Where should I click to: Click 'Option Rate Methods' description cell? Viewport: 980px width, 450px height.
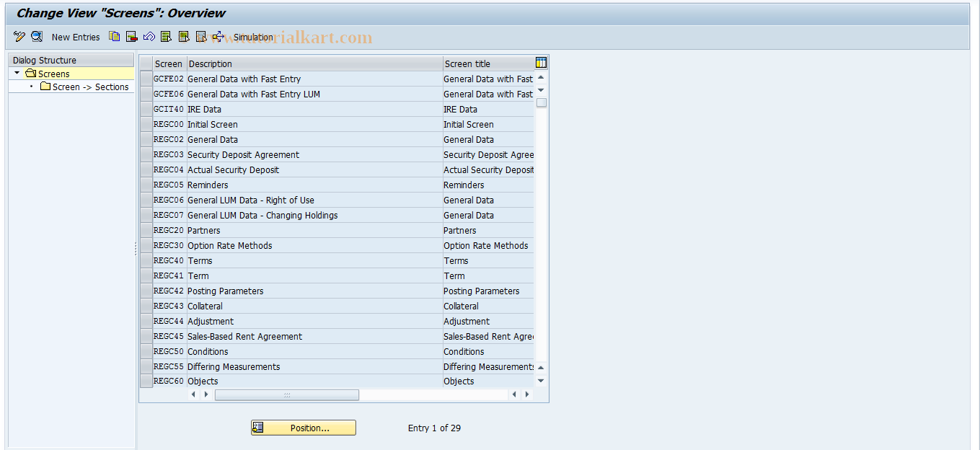[x=315, y=246]
